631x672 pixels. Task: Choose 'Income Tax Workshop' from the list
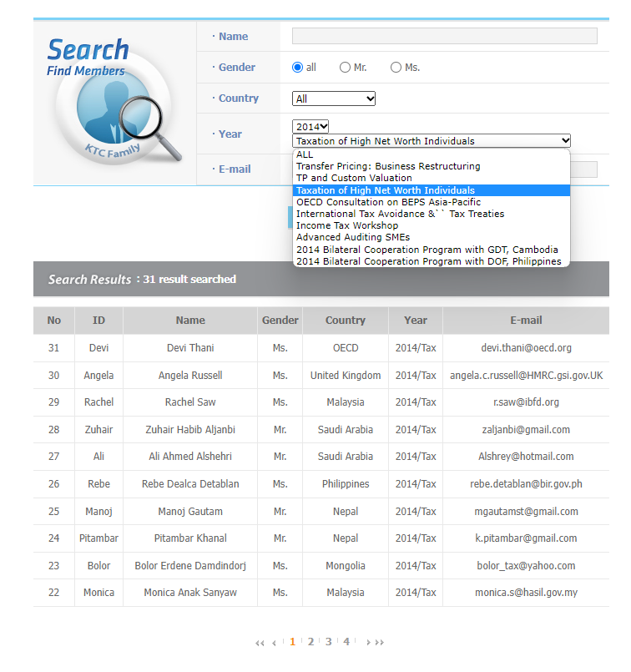click(347, 225)
